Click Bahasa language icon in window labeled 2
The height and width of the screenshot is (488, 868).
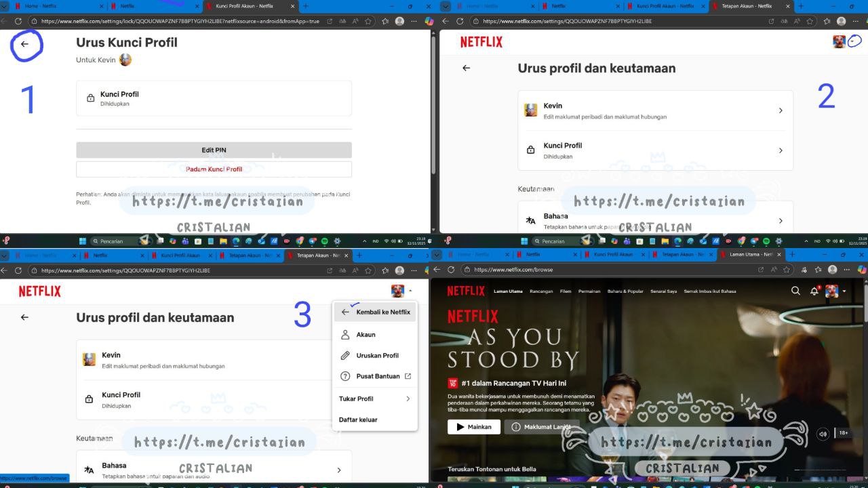[530, 220]
